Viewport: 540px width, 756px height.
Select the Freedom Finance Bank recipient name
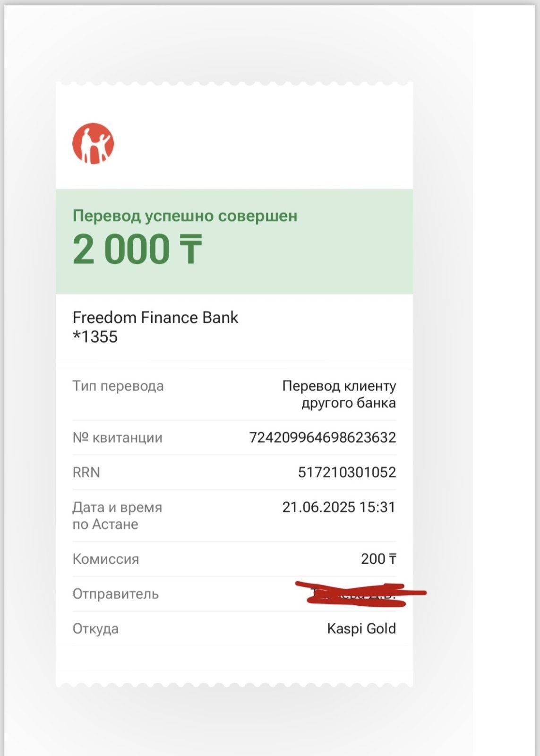tap(155, 318)
